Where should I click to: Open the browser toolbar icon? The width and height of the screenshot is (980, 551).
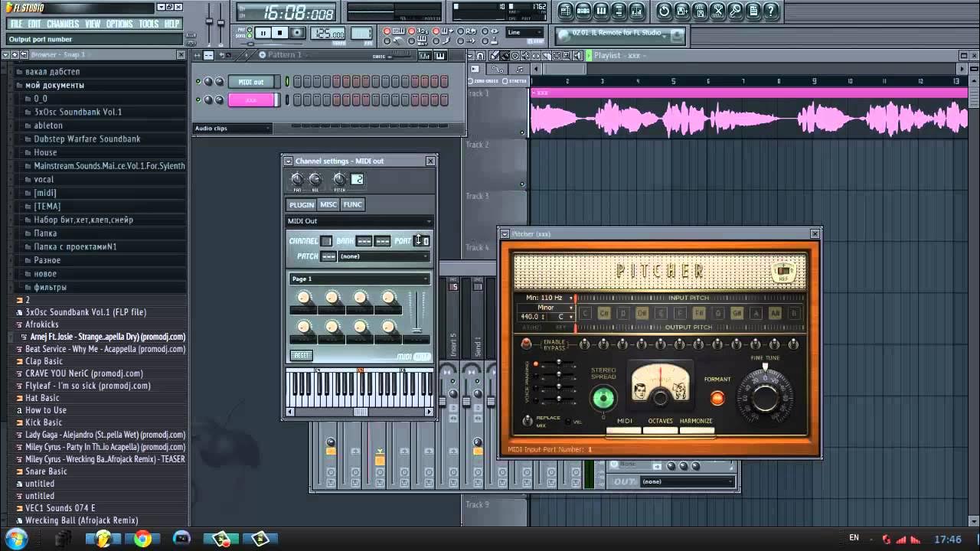[x=619, y=11]
